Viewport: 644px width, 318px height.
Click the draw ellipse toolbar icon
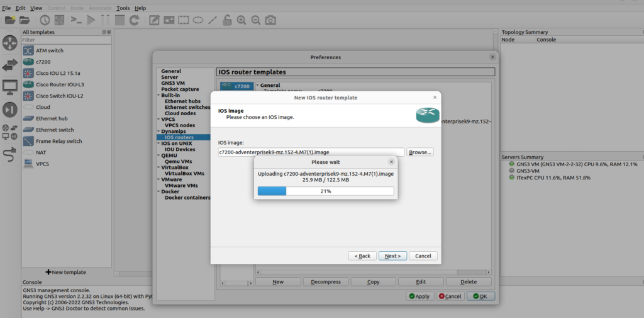click(x=197, y=20)
